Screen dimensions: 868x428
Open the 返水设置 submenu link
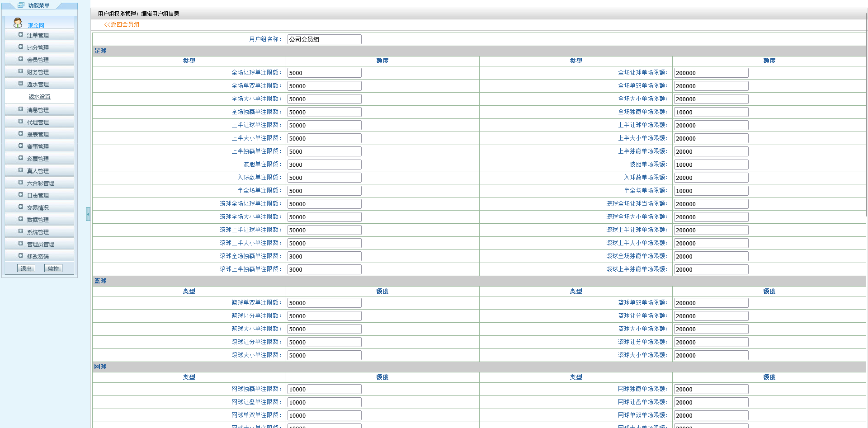coord(39,97)
